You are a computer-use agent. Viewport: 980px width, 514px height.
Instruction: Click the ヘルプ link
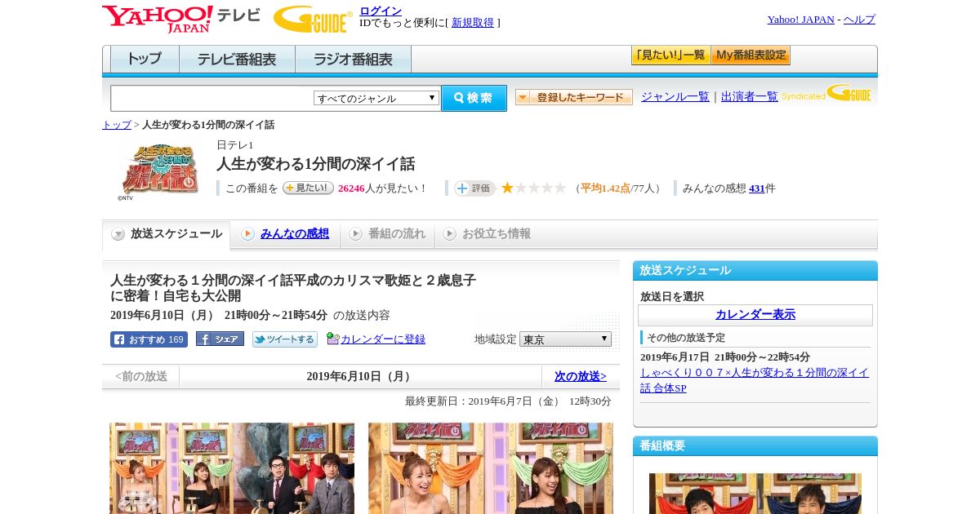click(x=859, y=20)
